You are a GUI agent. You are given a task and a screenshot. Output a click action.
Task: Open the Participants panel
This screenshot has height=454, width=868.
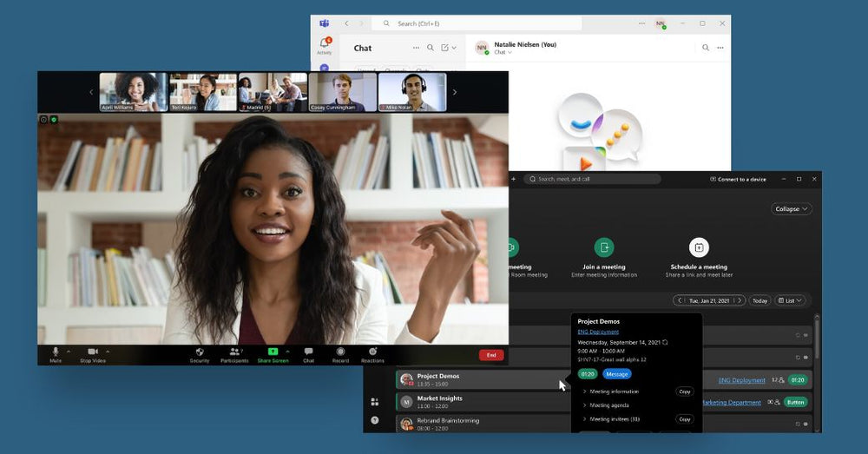coord(233,352)
